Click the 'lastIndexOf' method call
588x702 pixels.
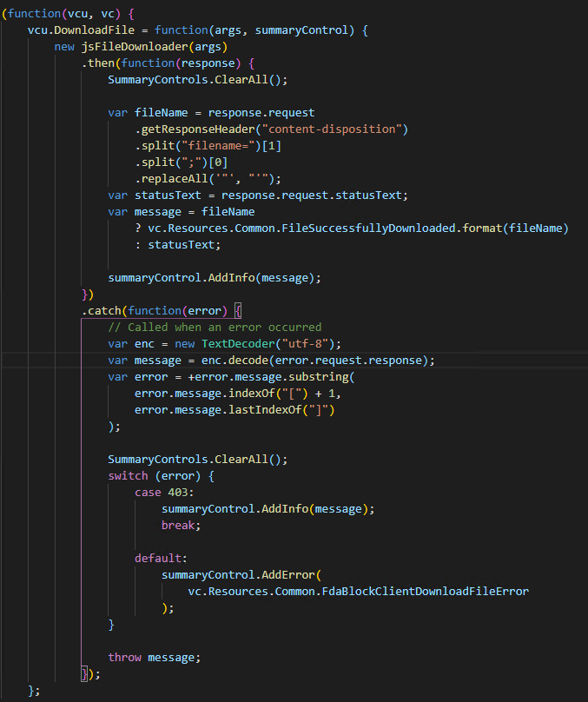click(265, 410)
